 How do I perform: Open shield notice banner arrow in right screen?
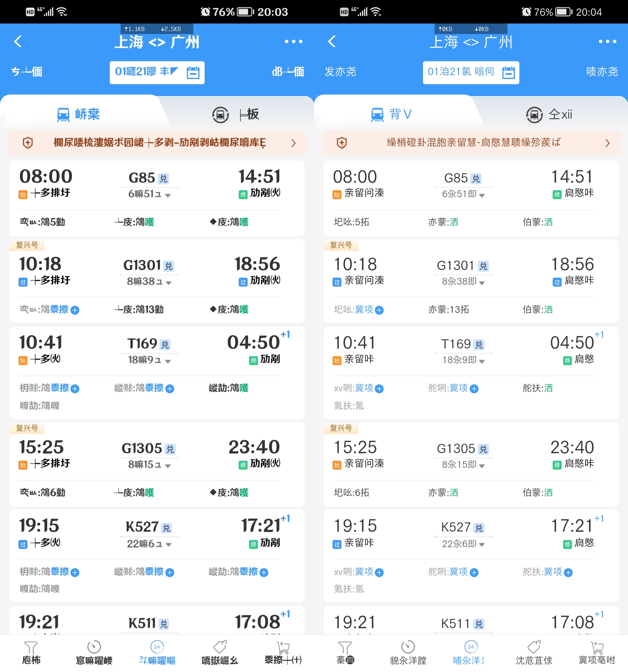[x=607, y=143]
